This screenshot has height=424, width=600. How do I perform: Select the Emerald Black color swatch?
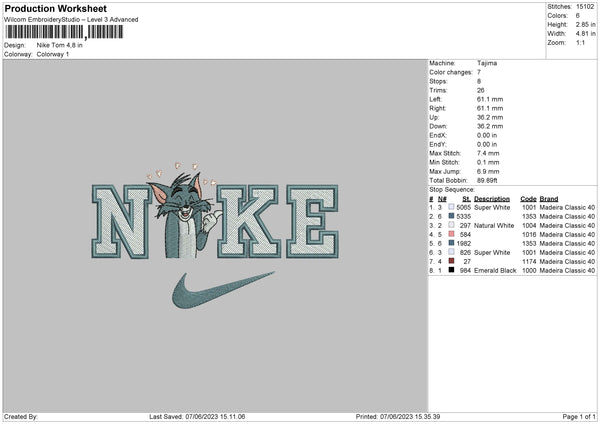[x=452, y=270]
